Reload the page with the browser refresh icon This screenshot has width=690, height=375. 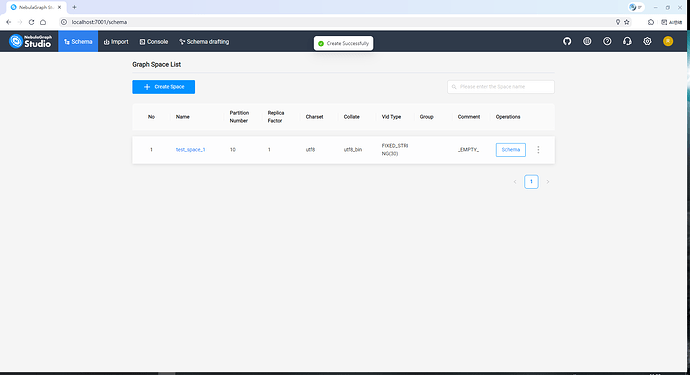click(31, 22)
